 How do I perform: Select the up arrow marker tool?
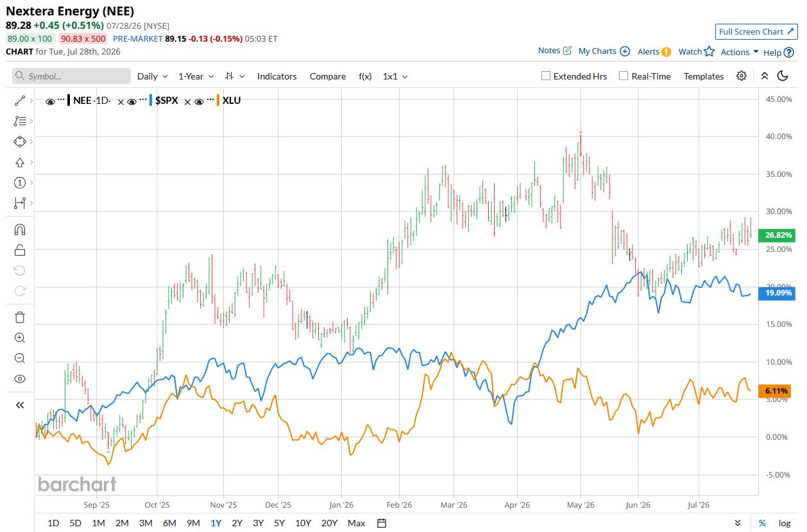20,162
